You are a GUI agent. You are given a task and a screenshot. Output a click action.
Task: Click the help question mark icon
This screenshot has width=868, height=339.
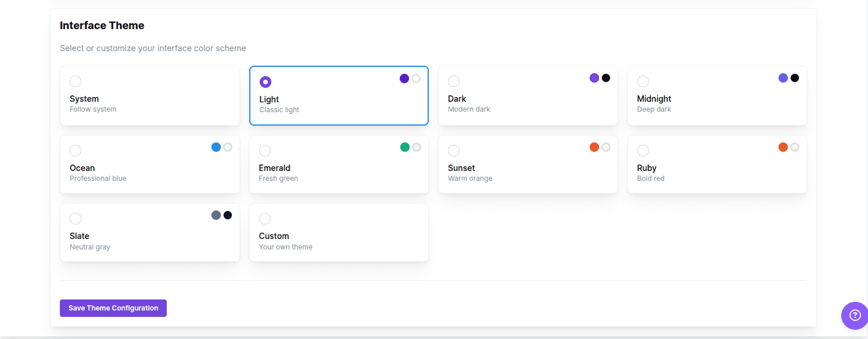point(854,315)
